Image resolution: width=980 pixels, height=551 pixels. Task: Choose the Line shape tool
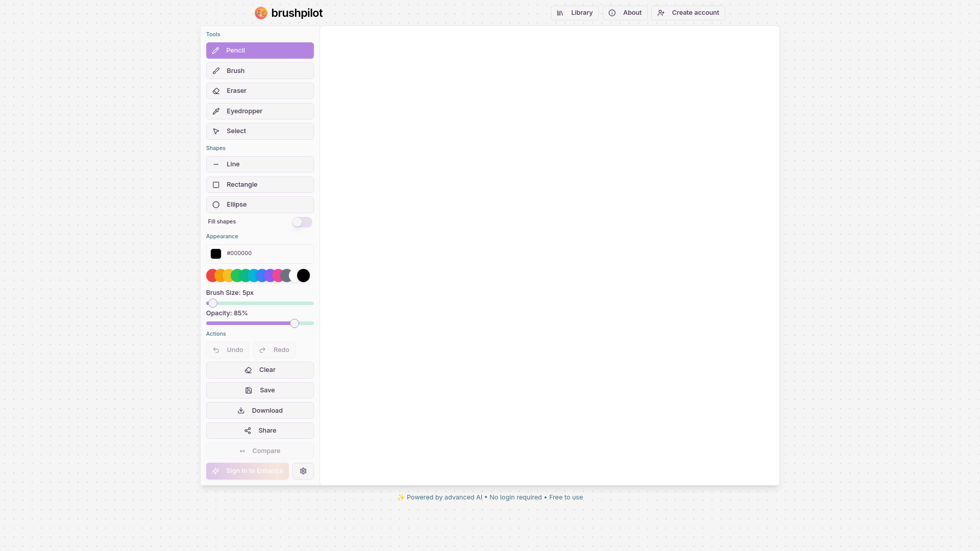260,164
